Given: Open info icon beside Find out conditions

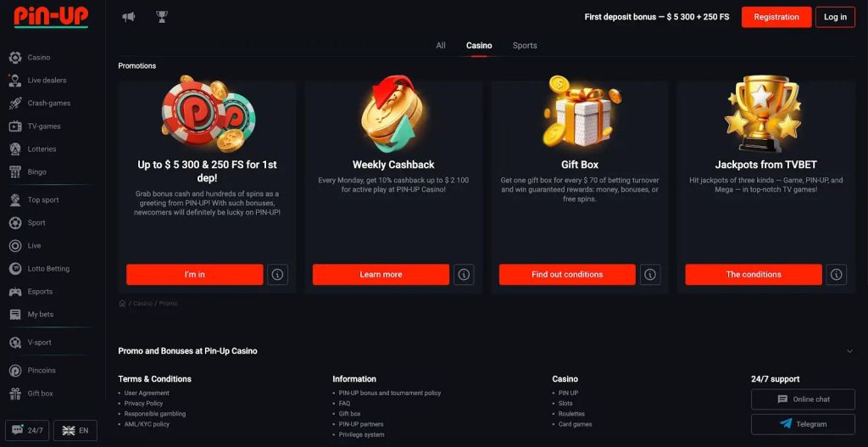Looking at the screenshot, I should (x=650, y=274).
